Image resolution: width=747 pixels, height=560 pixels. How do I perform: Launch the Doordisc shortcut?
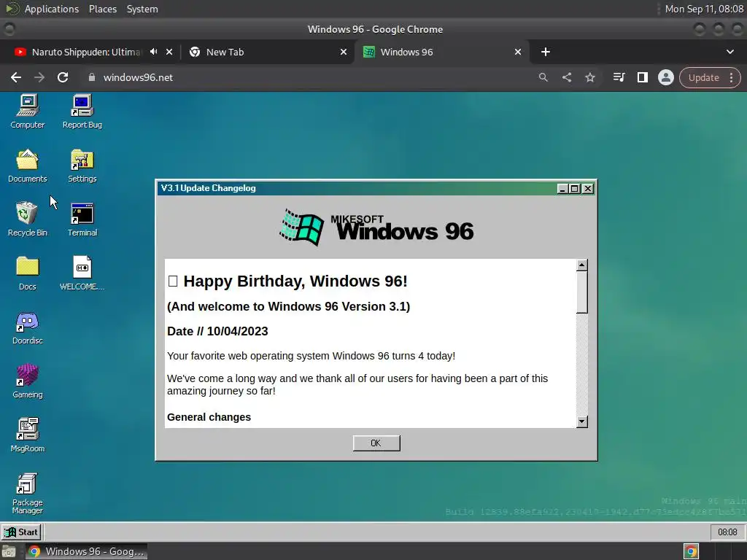(x=27, y=327)
